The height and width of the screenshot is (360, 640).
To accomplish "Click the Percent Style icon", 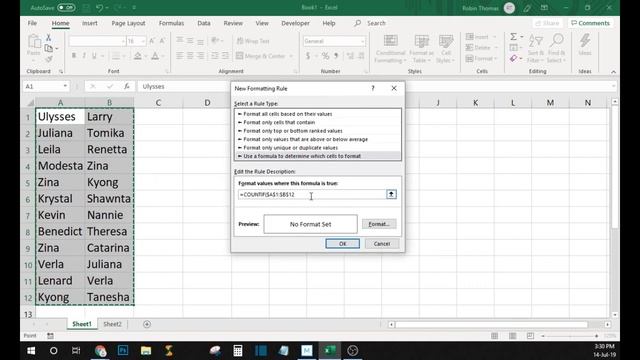I will [325, 56].
